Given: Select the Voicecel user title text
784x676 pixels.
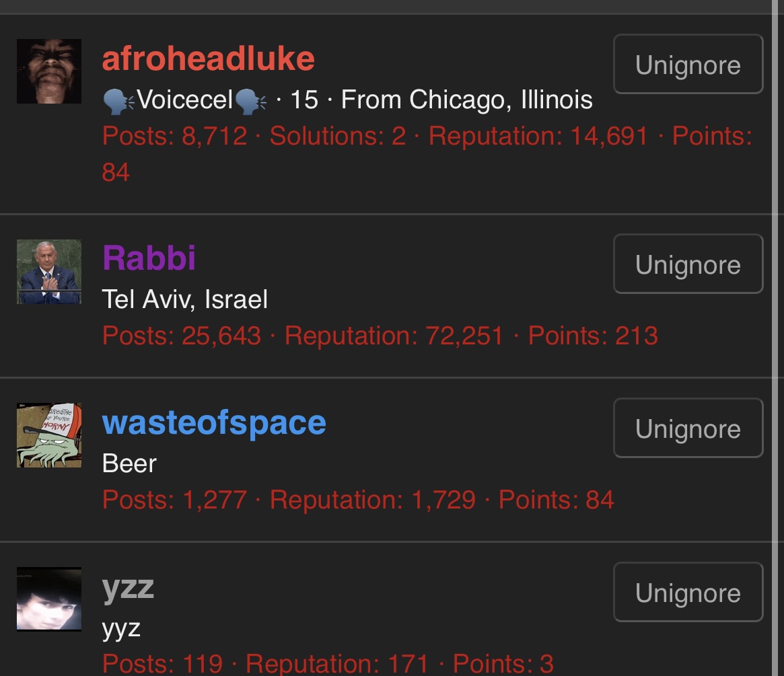Looking at the screenshot, I should point(185,100).
